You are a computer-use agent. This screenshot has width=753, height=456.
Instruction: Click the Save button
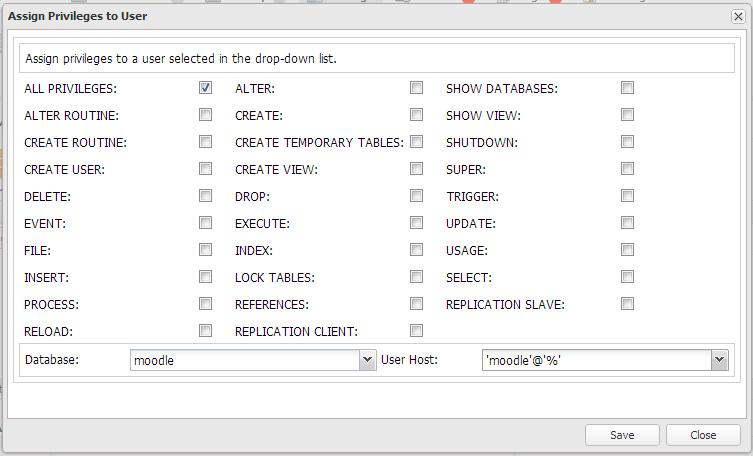click(x=622, y=435)
